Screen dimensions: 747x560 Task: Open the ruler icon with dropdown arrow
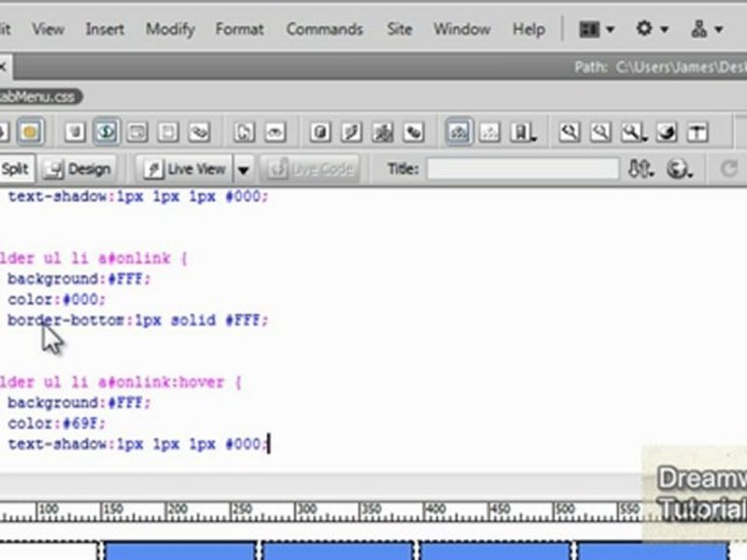(523, 132)
